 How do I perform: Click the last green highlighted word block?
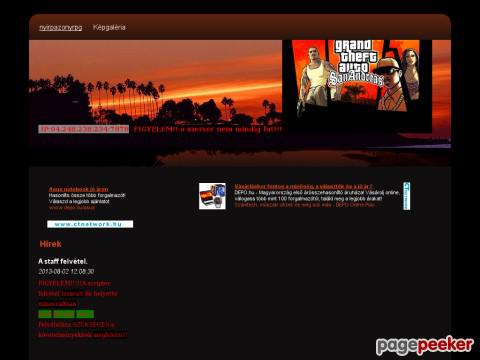(x=85, y=314)
